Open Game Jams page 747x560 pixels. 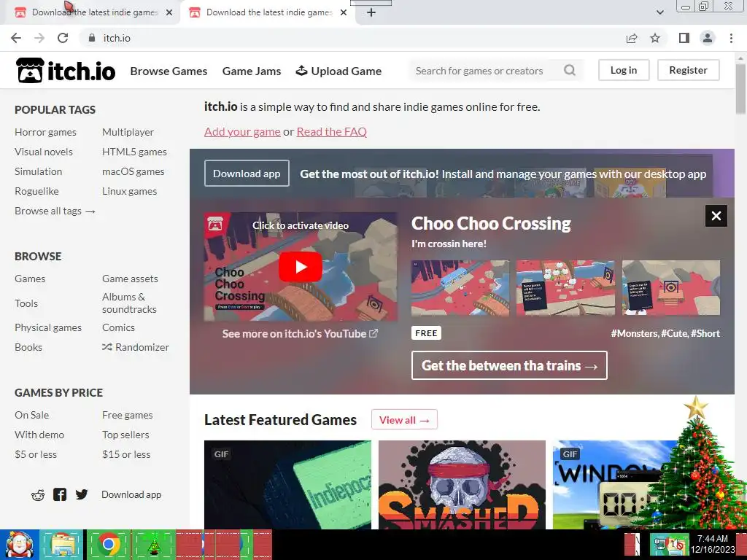click(252, 71)
